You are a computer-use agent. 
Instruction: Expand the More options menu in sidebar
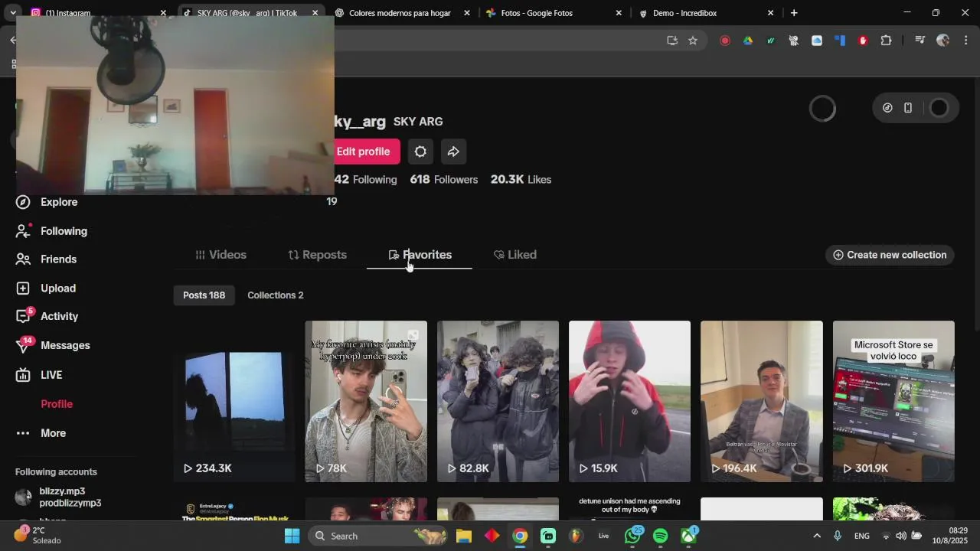tap(41, 433)
